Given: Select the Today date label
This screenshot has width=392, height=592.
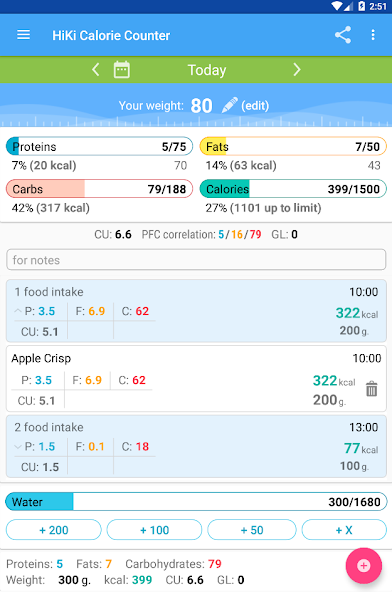Looking at the screenshot, I should tap(207, 70).
